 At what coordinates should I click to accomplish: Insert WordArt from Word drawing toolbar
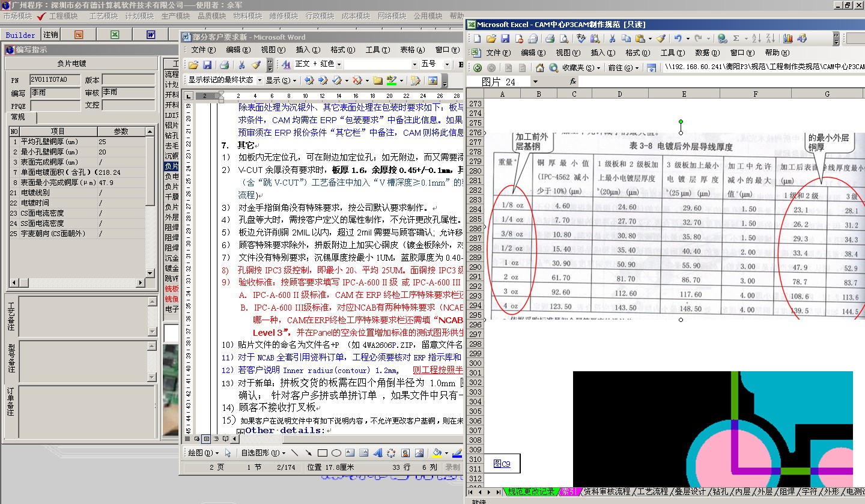377,453
